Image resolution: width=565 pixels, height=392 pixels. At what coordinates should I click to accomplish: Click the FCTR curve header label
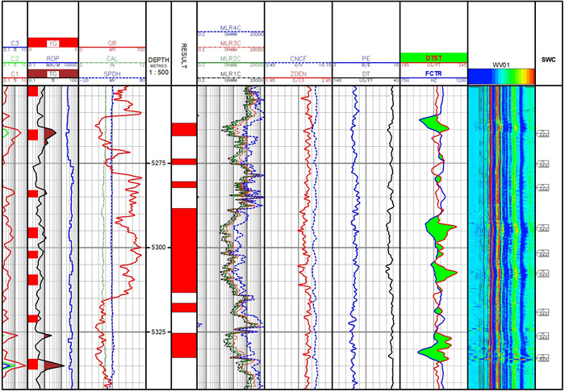click(x=433, y=73)
